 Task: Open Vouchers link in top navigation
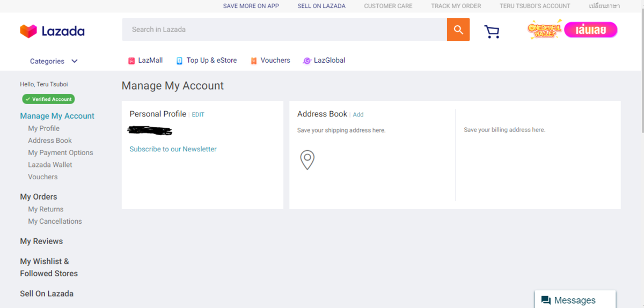tap(275, 61)
